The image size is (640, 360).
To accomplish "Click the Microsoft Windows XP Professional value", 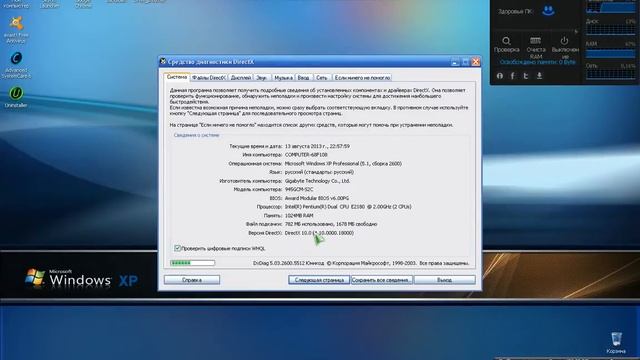I will point(343,163).
